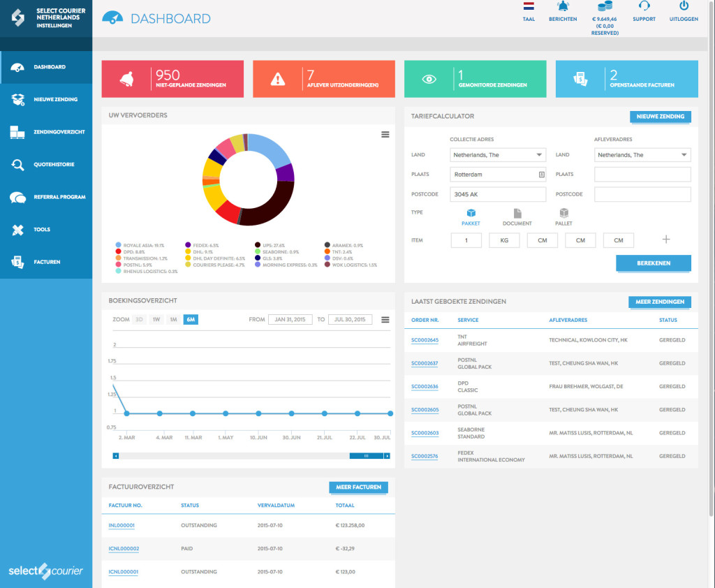The width and height of the screenshot is (715, 588).
Task: Click the Uitloggen power icon
Action: coord(684,7)
